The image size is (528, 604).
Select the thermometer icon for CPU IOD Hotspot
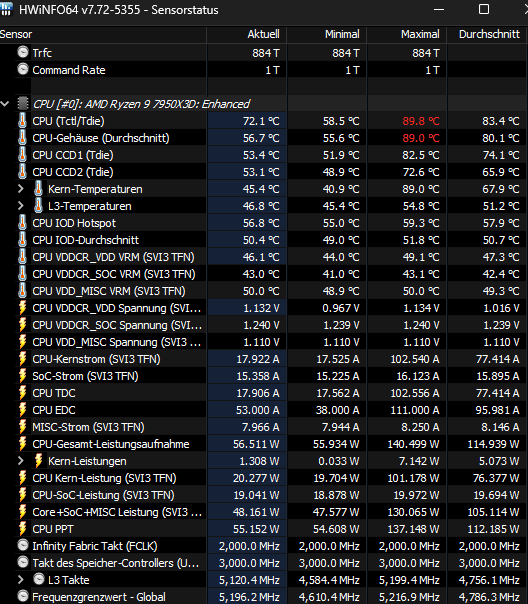pos(23,223)
